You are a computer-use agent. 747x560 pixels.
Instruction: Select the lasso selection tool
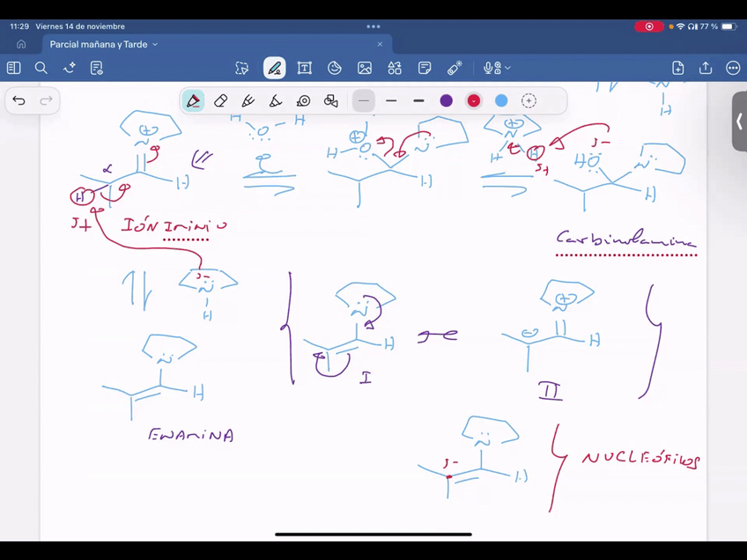point(242,68)
